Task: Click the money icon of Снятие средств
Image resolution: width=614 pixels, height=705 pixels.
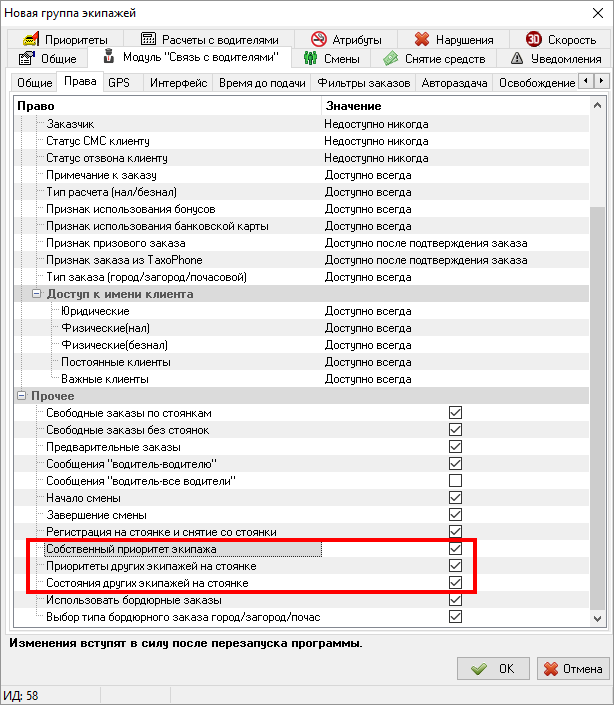Action: [x=391, y=58]
